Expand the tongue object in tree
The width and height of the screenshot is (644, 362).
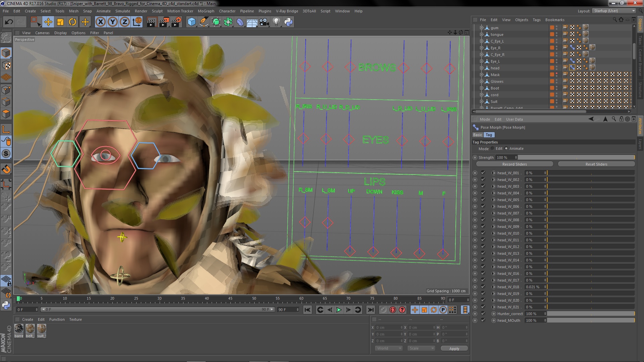click(x=482, y=35)
